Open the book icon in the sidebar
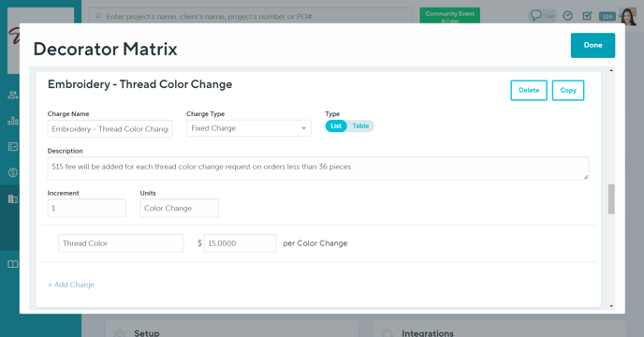 click(13, 264)
